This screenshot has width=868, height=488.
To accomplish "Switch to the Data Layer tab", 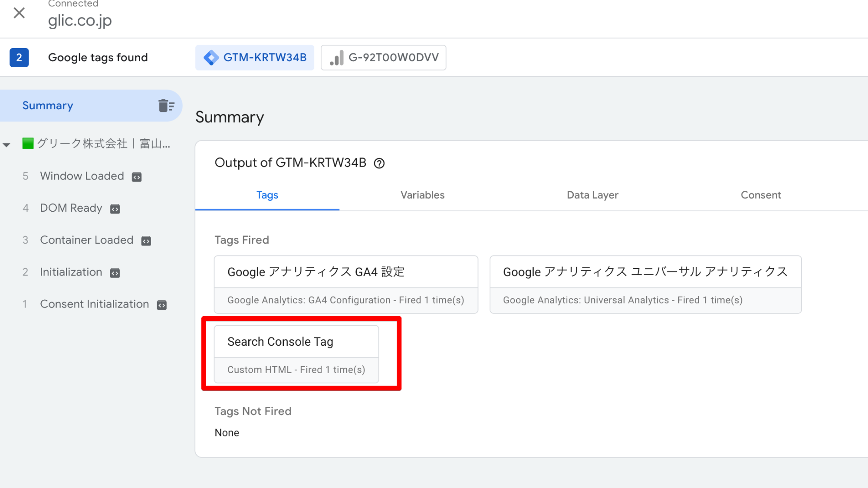I will click(592, 195).
